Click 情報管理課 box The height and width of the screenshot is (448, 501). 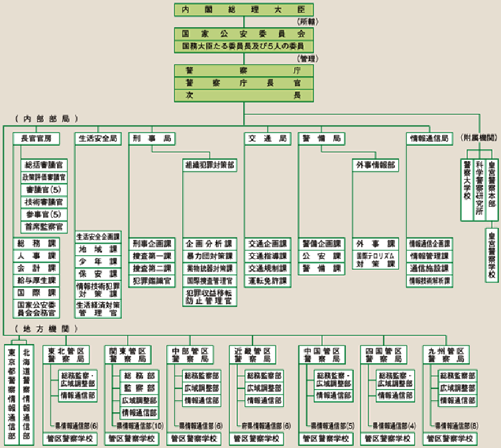coord(429,256)
